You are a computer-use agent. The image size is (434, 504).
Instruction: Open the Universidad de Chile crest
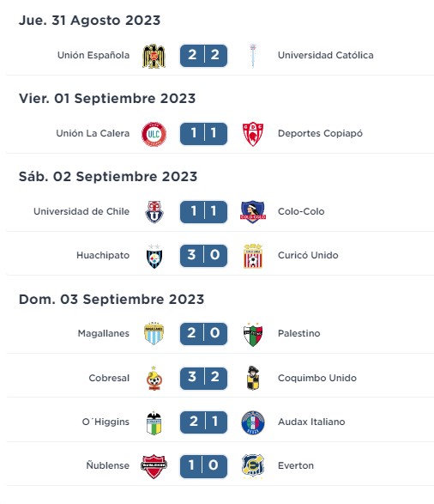(x=154, y=212)
